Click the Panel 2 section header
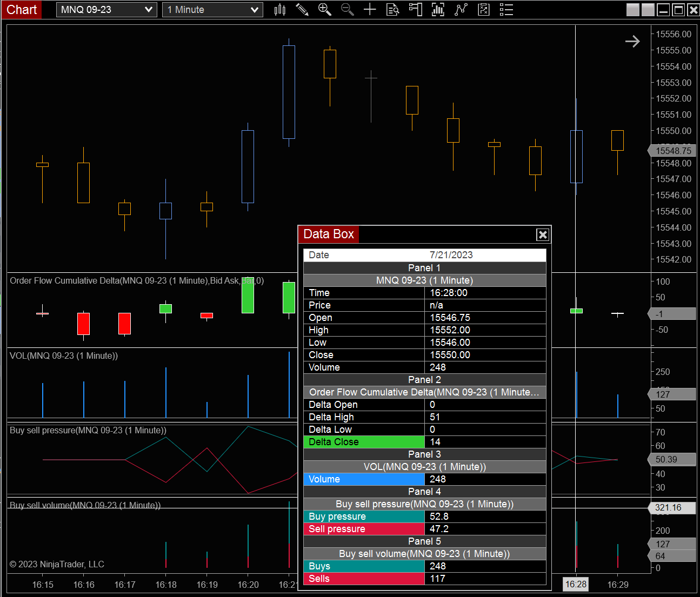 424,380
